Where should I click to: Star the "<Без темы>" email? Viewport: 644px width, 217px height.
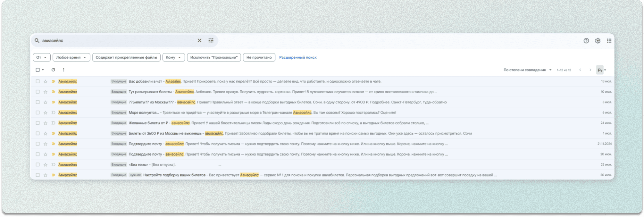pyautogui.click(x=46, y=165)
